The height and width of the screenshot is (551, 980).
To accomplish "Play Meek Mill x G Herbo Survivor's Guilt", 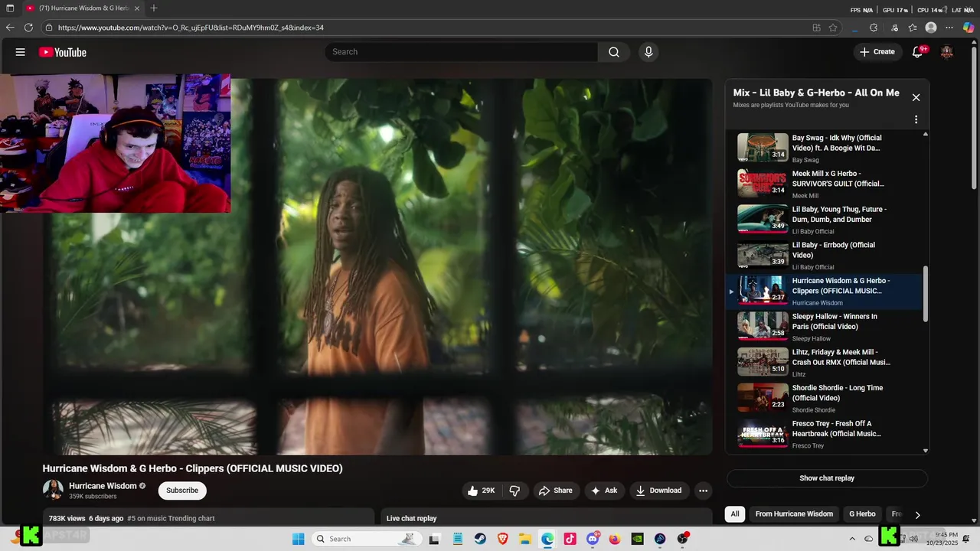I will pyautogui.click(x=825, y=184).
